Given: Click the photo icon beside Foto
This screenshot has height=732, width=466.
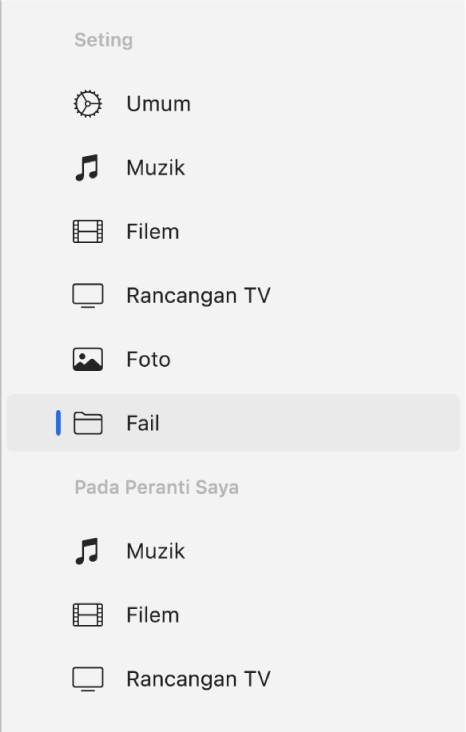Looking at the screenshot, I should pyautogui.click(x=88, y=359).
